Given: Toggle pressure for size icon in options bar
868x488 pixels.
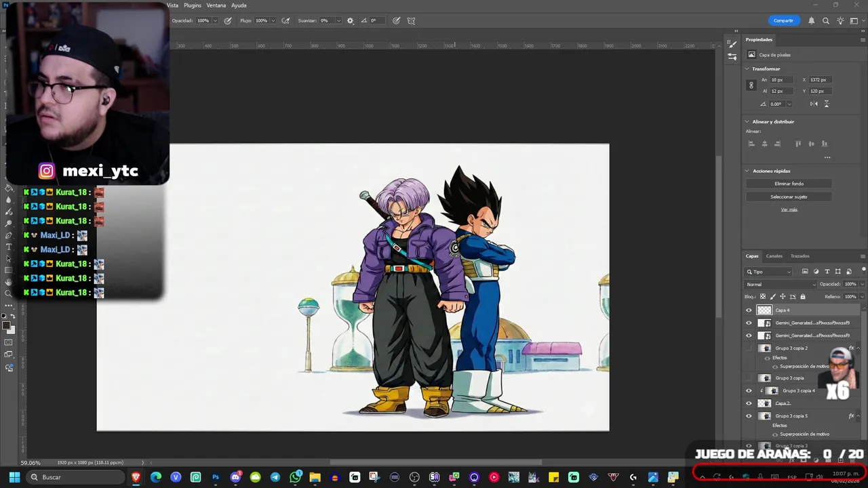Looking at the screenshot, I should point(396,21).
